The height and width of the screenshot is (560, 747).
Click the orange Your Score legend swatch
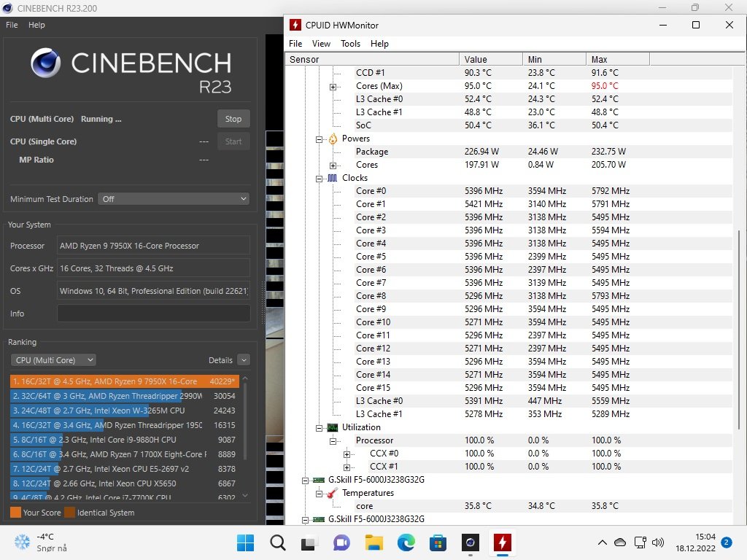pos(15,513)
